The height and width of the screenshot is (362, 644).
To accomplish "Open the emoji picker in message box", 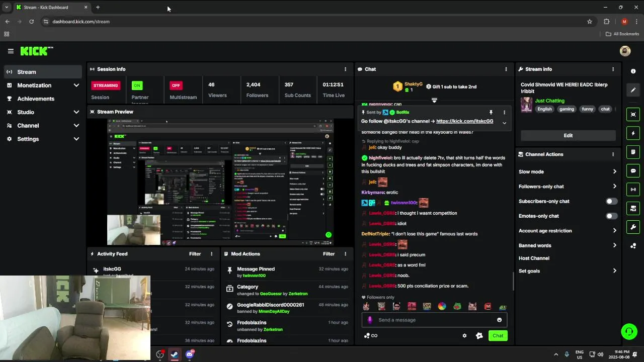I will point(499,320).
